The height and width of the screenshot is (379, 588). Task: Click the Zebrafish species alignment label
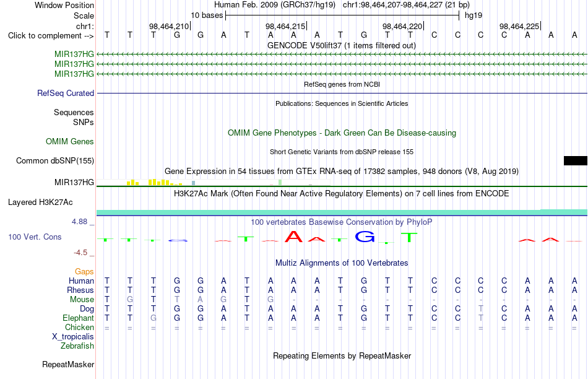coord(77,346)
